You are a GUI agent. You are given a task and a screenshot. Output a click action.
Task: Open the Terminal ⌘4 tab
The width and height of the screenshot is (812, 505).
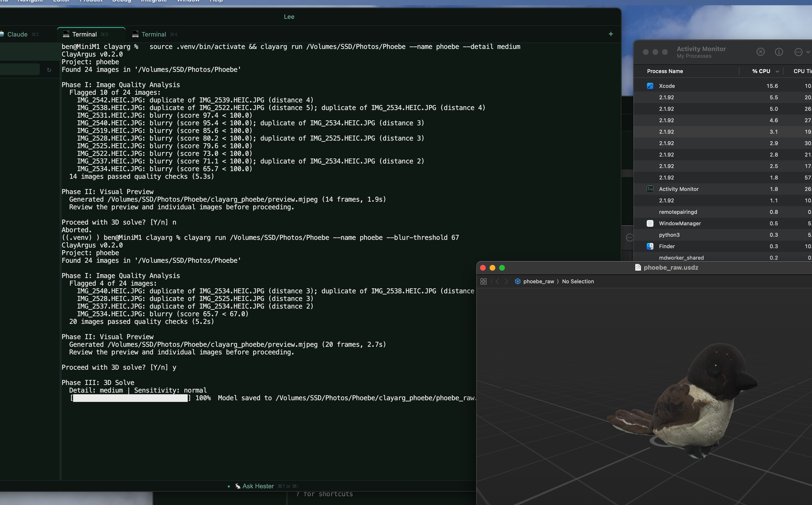[x=154, y=34]
